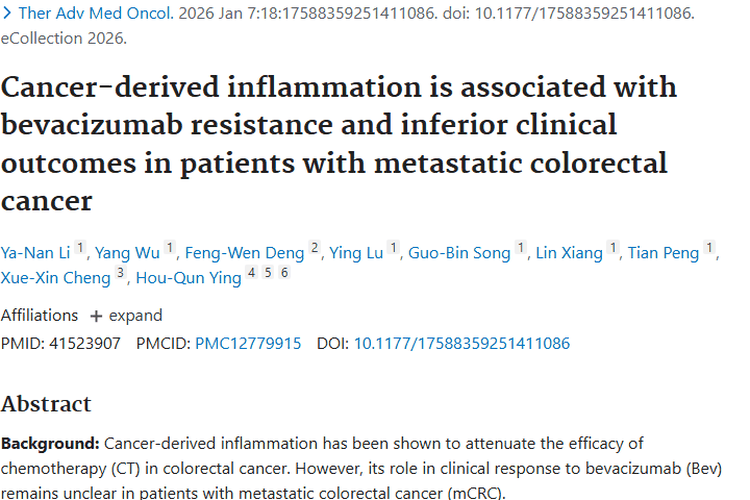Search for author Yang Wu
This screenshot has width=750, height=500.
(128, 253)
